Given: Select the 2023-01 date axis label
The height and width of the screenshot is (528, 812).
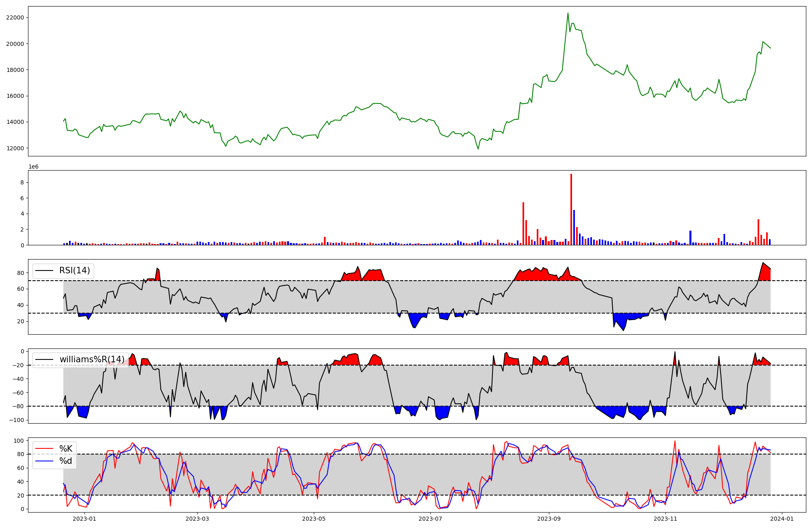Looking at the screenshot, I should (84, 519).
